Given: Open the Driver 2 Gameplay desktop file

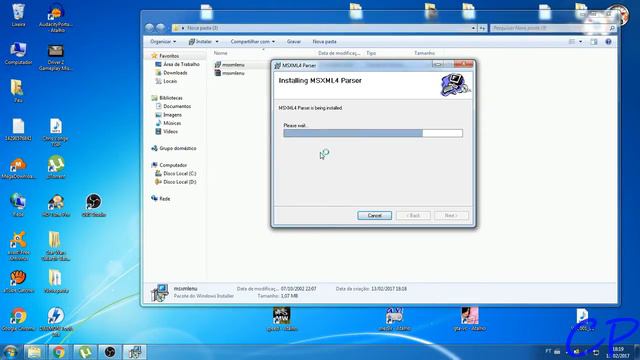Looking at the screenshot, I should (x=56, y=57).
